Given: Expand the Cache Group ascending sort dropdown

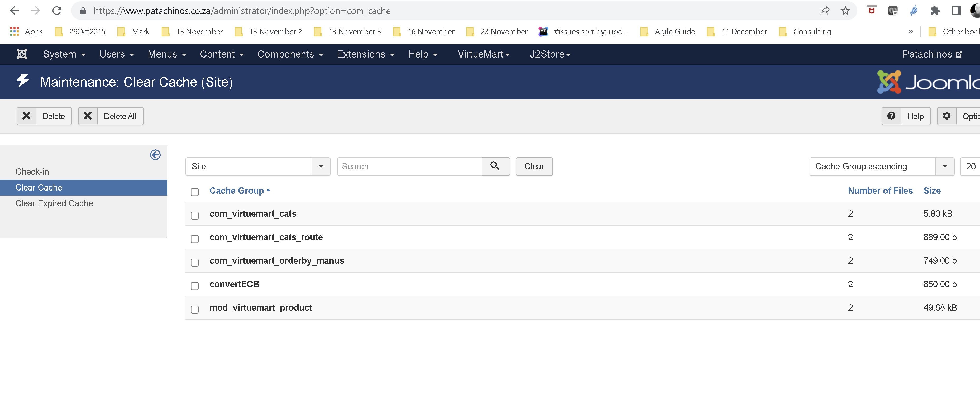Looking at the screenshot, I should [881, 166].
